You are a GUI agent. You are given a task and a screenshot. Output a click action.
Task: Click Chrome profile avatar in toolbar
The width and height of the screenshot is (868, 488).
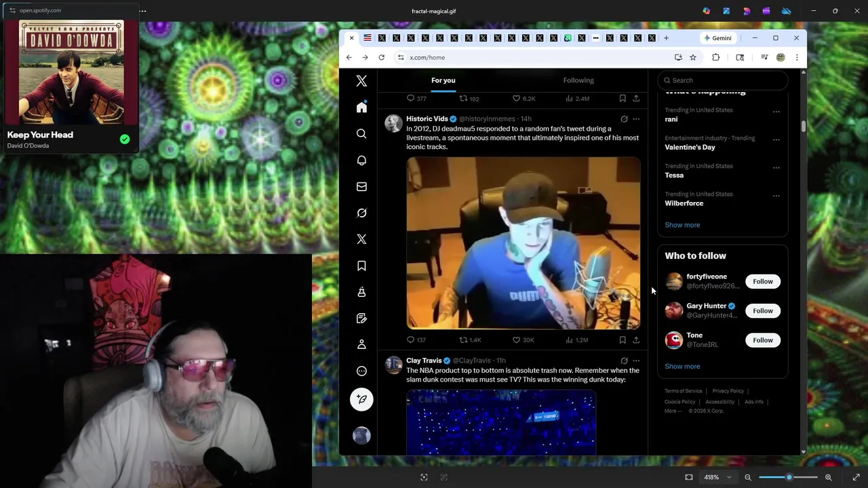pyautogui.click(x=781, y=58)
